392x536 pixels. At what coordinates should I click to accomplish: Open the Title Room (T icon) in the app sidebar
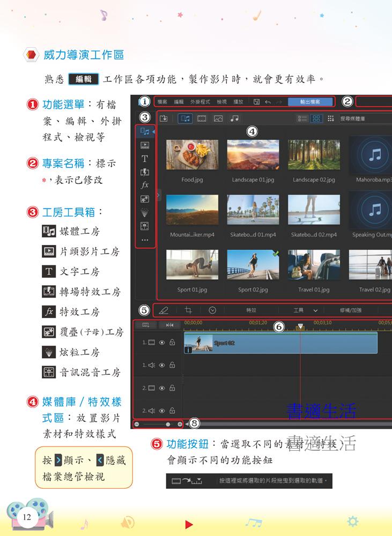[145, 159]
